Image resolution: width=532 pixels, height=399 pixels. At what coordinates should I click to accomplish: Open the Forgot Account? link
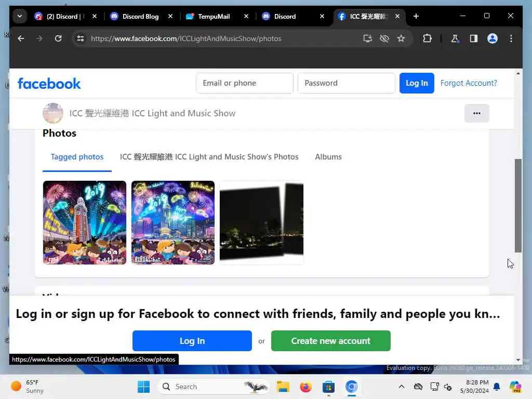469,83
